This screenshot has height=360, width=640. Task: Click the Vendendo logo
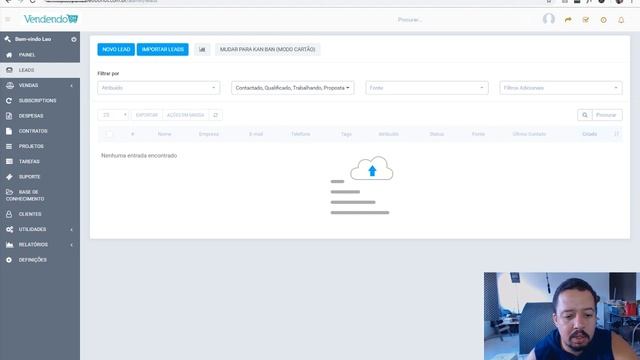tap(51, 19)
